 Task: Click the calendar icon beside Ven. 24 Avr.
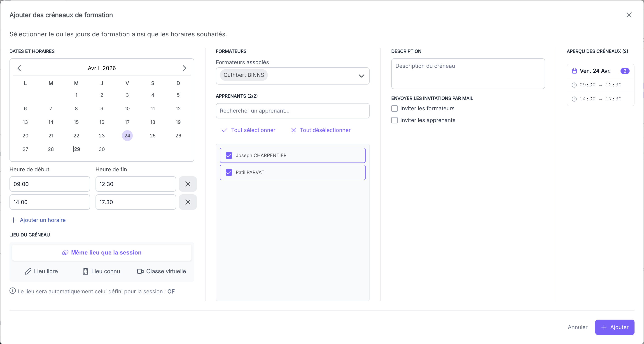[574, 71]
